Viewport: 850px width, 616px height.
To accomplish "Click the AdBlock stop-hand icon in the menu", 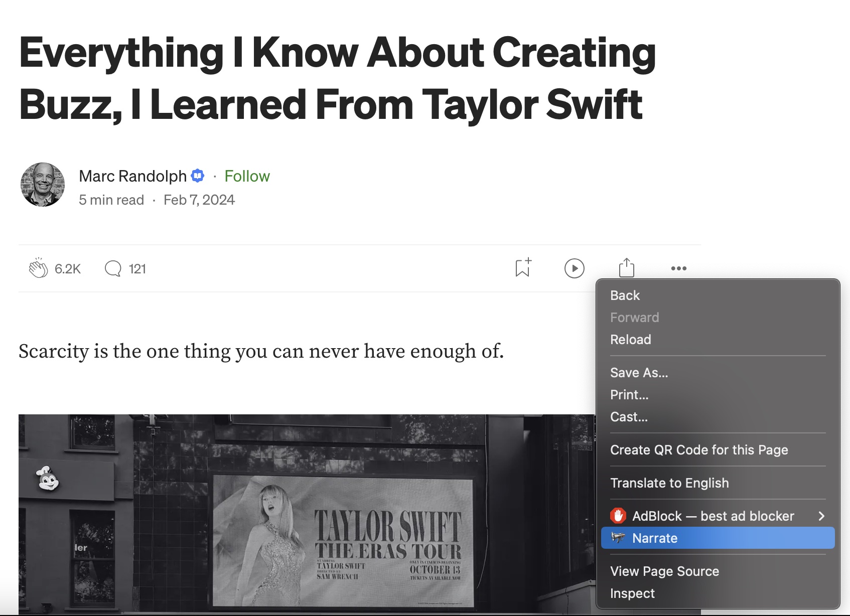I will click(x=618, y=516).
